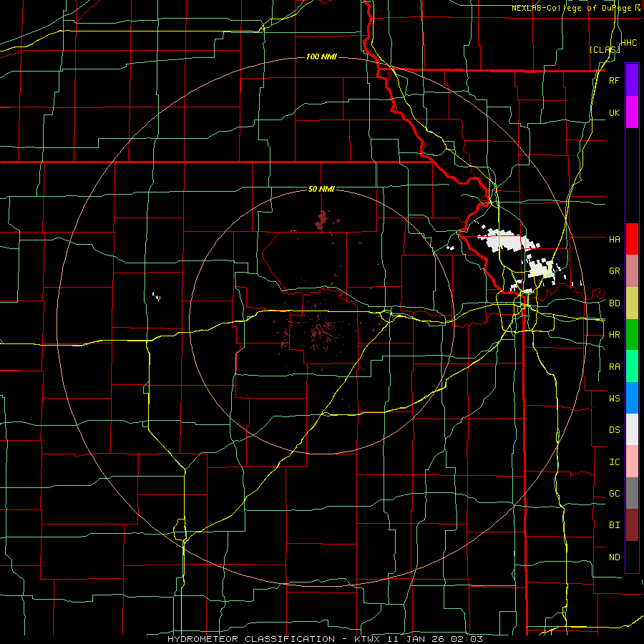Click the RA legend label
Screen dimensions: 644x644
pyautogui.click(x=614, y=367)
